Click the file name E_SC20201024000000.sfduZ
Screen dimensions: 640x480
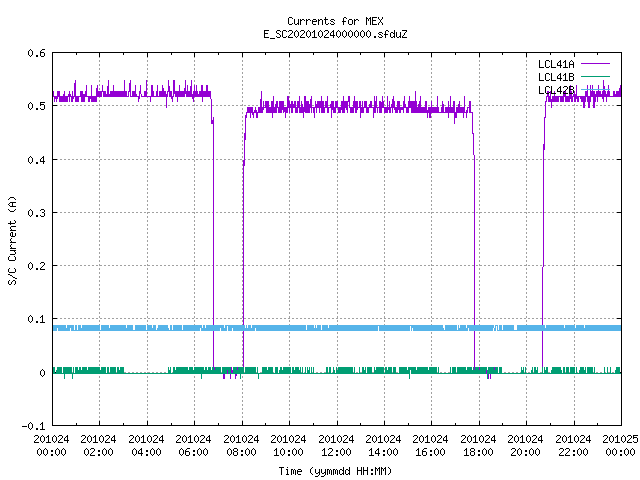335,34
